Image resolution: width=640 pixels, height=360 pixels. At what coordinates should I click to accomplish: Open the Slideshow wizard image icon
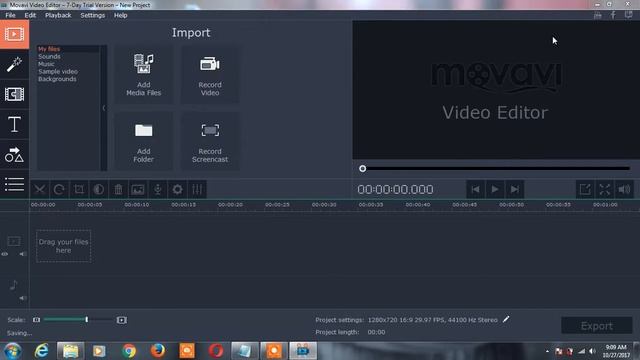pyautogui.click(x=138, y=189)
